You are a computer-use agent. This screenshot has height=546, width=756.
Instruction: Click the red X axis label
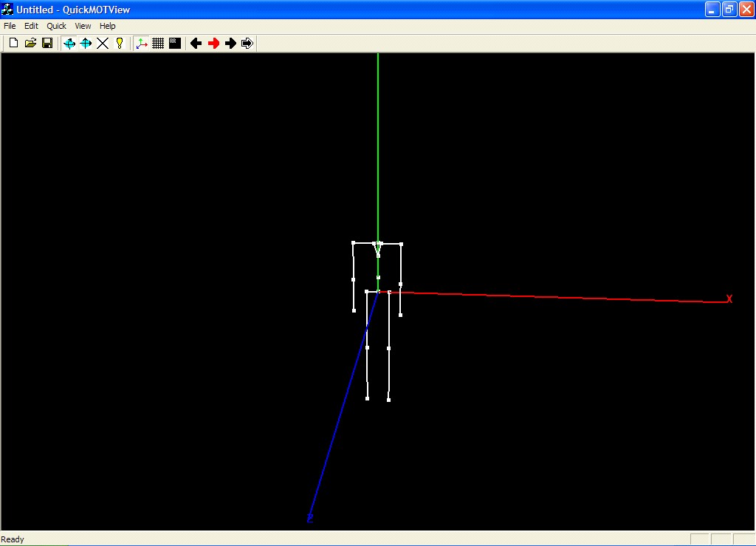[x=729, y=299]
